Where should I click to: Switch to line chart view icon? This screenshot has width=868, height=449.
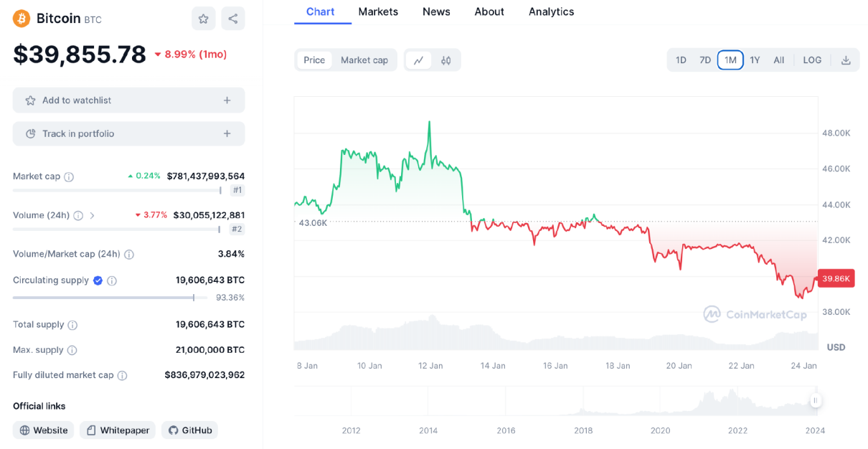click(418, 60)
